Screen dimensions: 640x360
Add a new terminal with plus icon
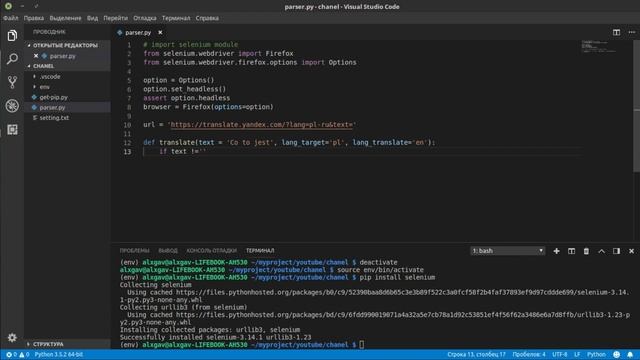(556, 251)
